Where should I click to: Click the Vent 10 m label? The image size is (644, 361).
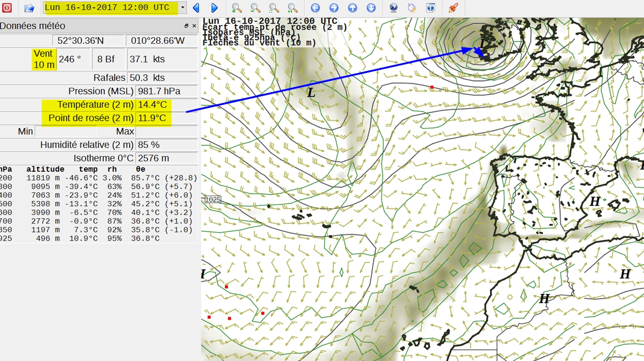[x=44, y=59]
